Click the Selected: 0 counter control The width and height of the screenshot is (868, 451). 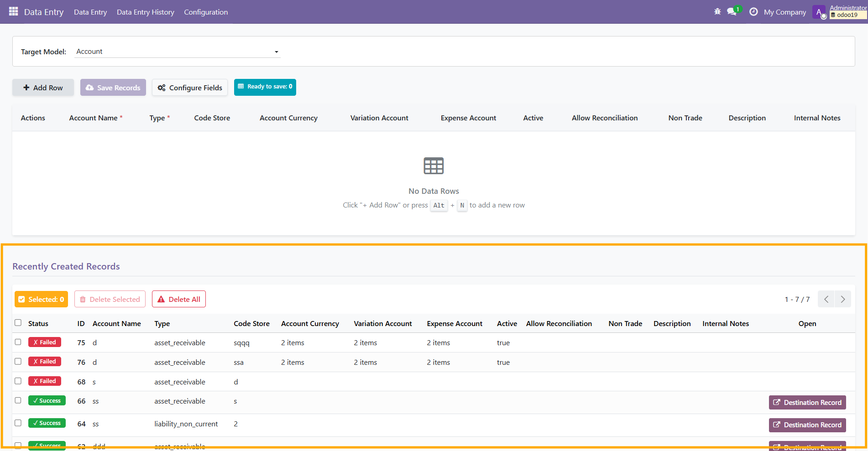tap(41, 299)
